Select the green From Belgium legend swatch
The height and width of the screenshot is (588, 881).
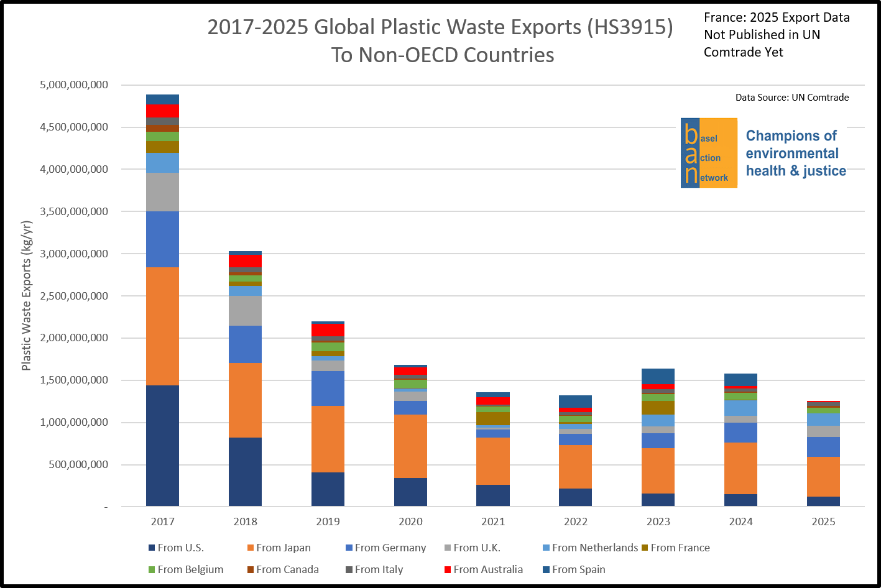click(x=152, y=569)
